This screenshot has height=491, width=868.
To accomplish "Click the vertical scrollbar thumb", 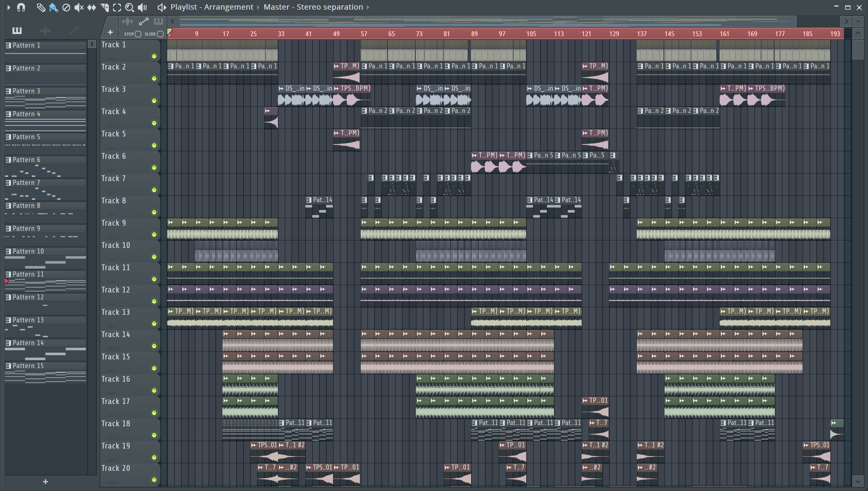I will point(858,50).
